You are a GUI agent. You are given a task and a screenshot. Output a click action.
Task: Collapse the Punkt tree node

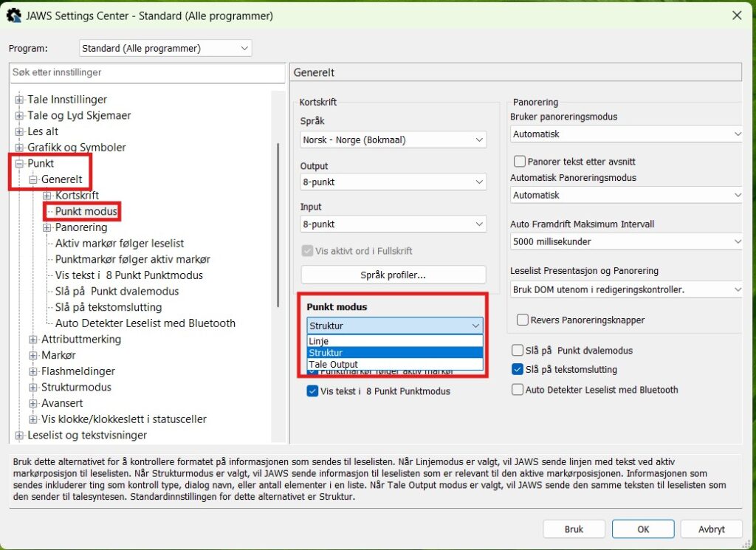(x=19, y=164)
